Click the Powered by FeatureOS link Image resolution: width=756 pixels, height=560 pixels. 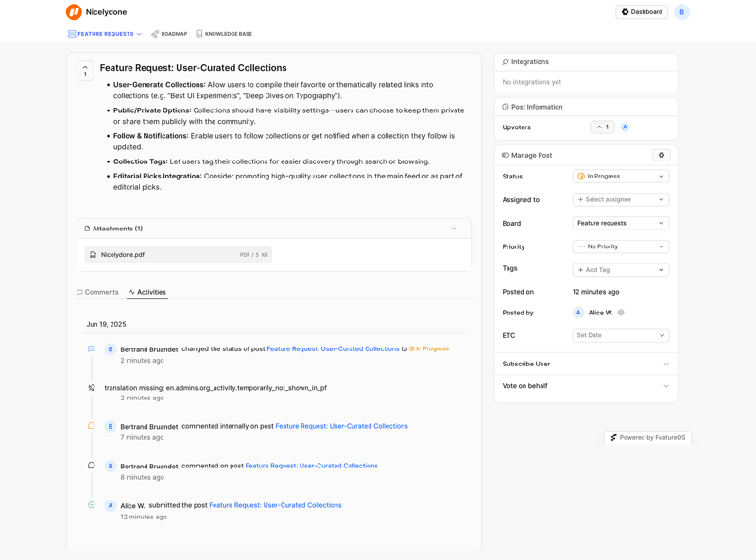[647, 438]
